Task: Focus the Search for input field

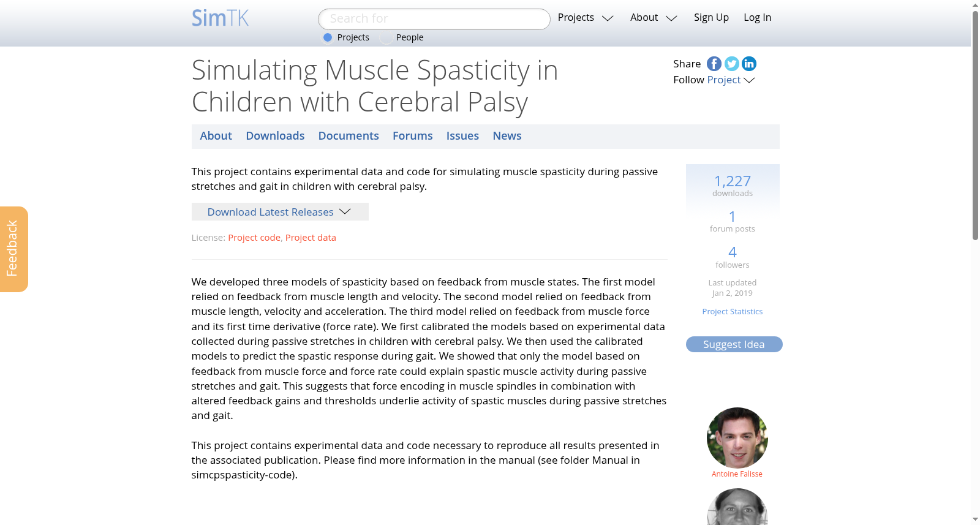Action: click(434, 19)
